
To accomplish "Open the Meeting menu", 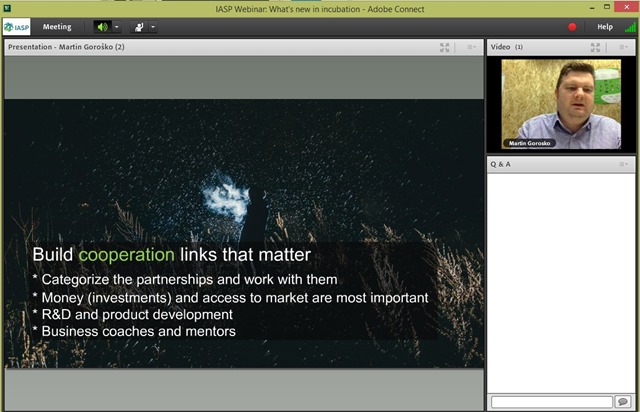I will pyautogui.click(x=57, y=27).
